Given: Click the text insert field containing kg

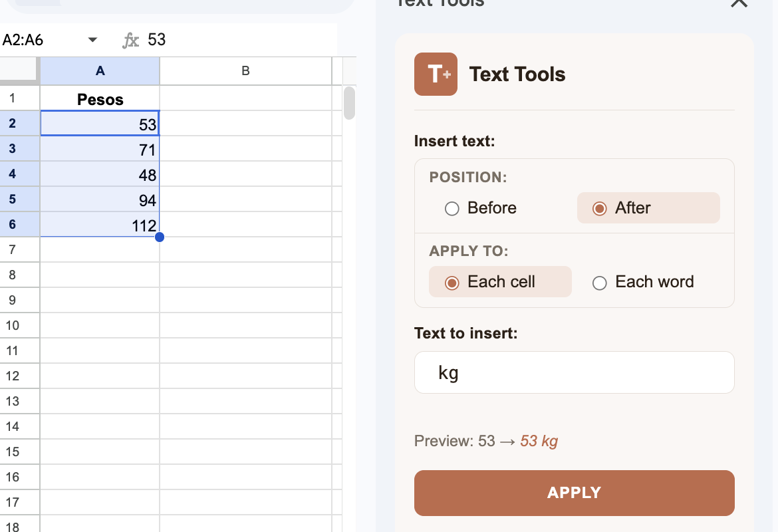Looking at the screenshot, I should pyautogui.click(x=574, y=372).
